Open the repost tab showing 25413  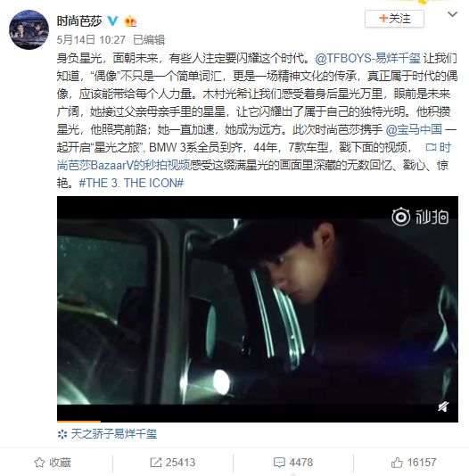click(172, 463)
